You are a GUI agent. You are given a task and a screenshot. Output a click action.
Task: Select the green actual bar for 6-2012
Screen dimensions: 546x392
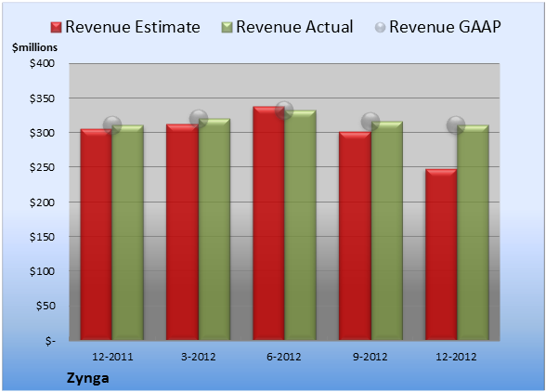(x=300, y=225)
